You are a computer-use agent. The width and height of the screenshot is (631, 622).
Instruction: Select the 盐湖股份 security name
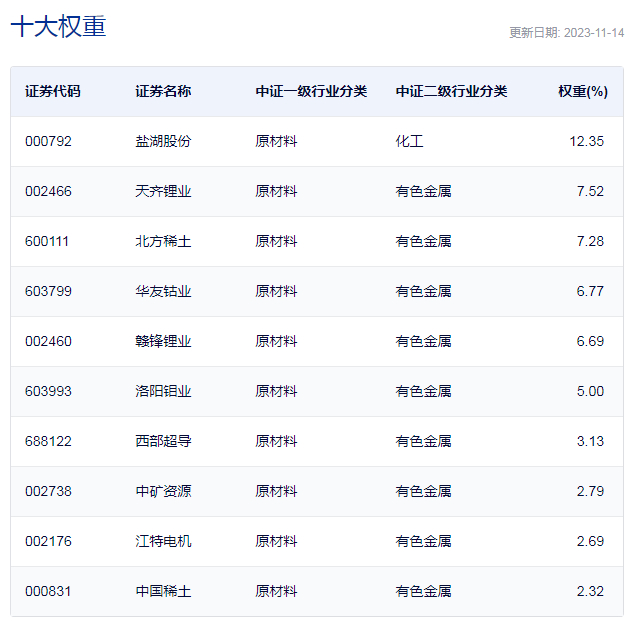163,141
